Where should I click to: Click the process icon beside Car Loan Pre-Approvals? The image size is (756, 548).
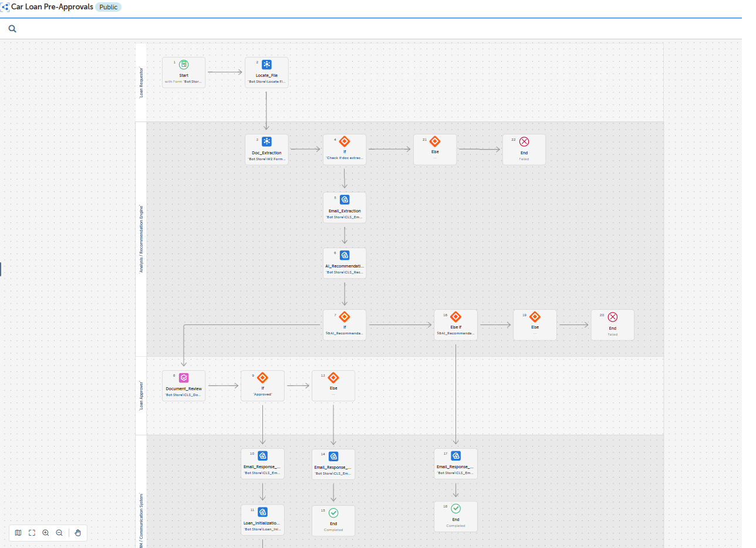(5, 7)
